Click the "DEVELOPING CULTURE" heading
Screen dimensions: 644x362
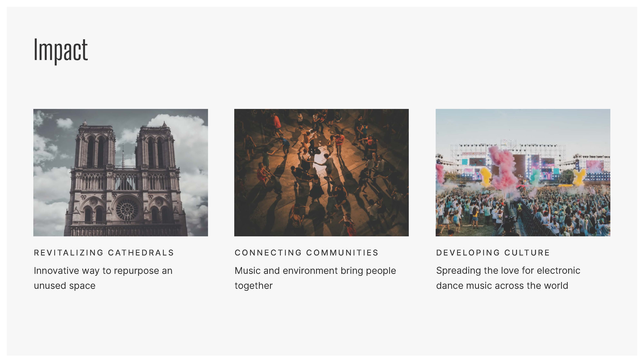click(493, 253)
